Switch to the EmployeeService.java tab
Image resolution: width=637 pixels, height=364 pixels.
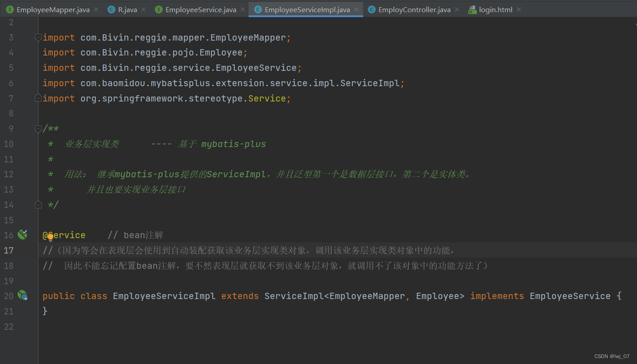[200, 9]
